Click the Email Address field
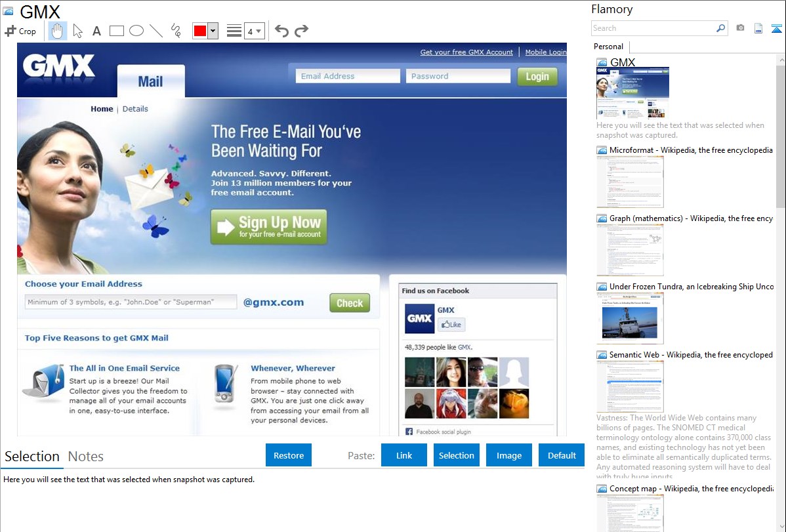786x532 pixels. coord(348,76)
